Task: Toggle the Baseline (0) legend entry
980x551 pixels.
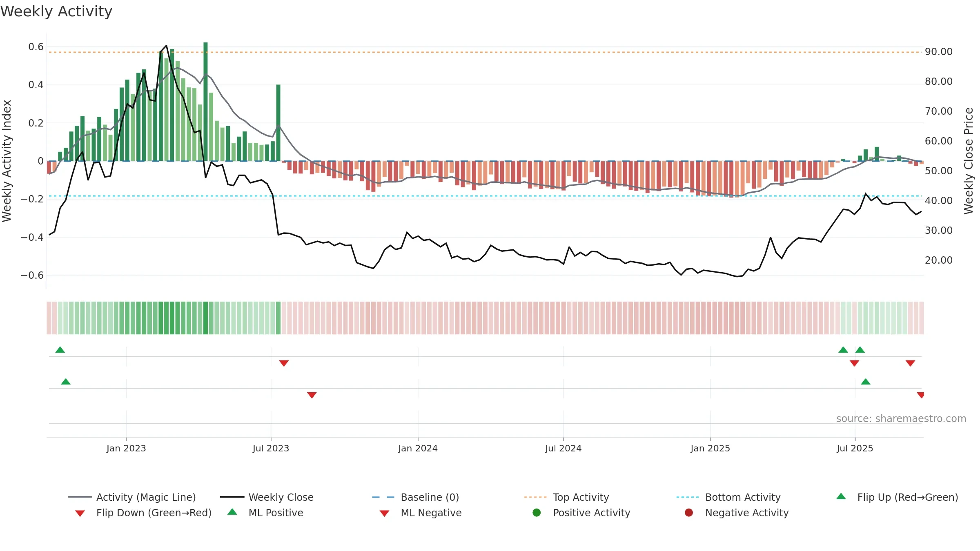Action: click(x=416, y=497)
